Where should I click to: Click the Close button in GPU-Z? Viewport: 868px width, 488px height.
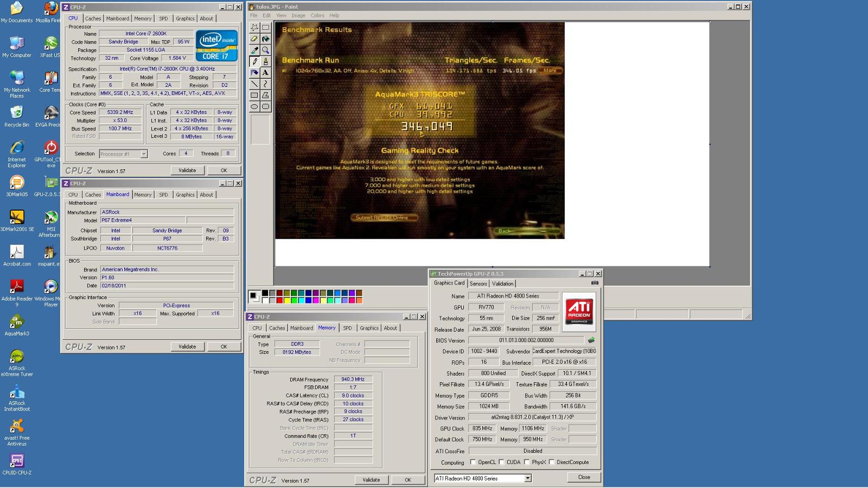tap(584, 477)
